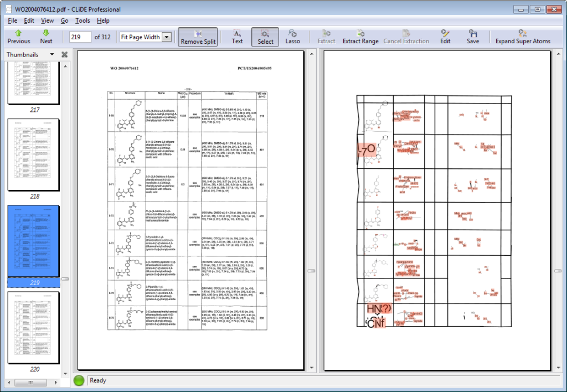Select the page 220 thumbnail
This screenshot has height=392, width=567.
[33, 327]
